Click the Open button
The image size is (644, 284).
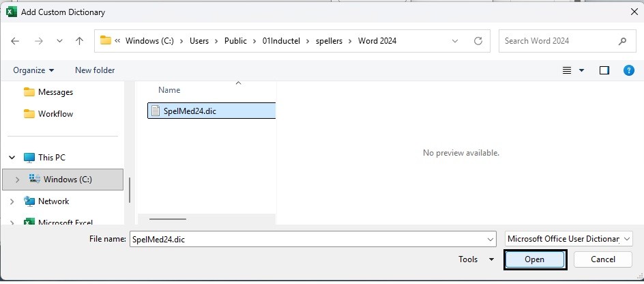(x=535, y=259)
